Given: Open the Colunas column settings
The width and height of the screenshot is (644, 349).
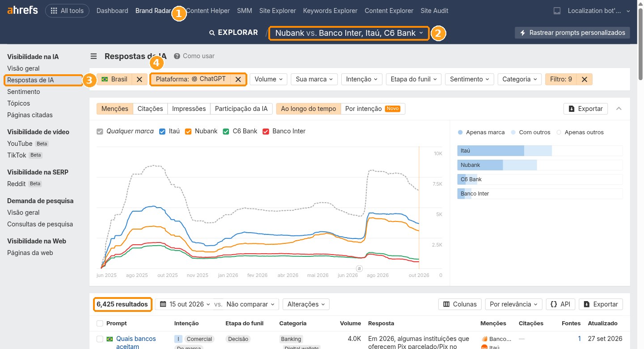Looking at the screenshot, I should 460,304.
